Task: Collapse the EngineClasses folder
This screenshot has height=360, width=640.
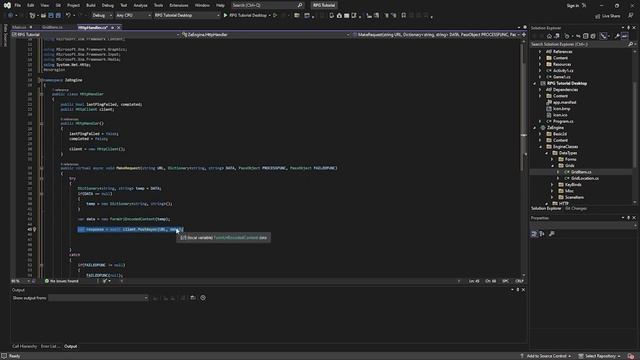Action: tap(540, 147)
